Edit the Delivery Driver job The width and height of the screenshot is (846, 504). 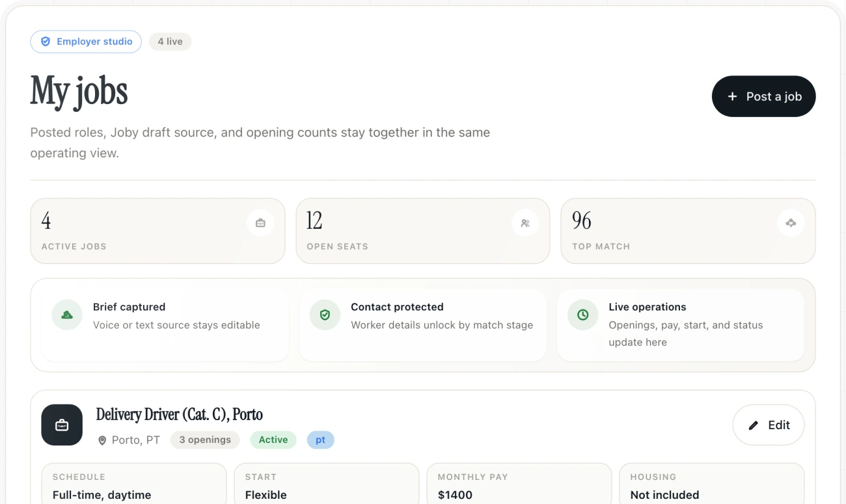[769, 425]
